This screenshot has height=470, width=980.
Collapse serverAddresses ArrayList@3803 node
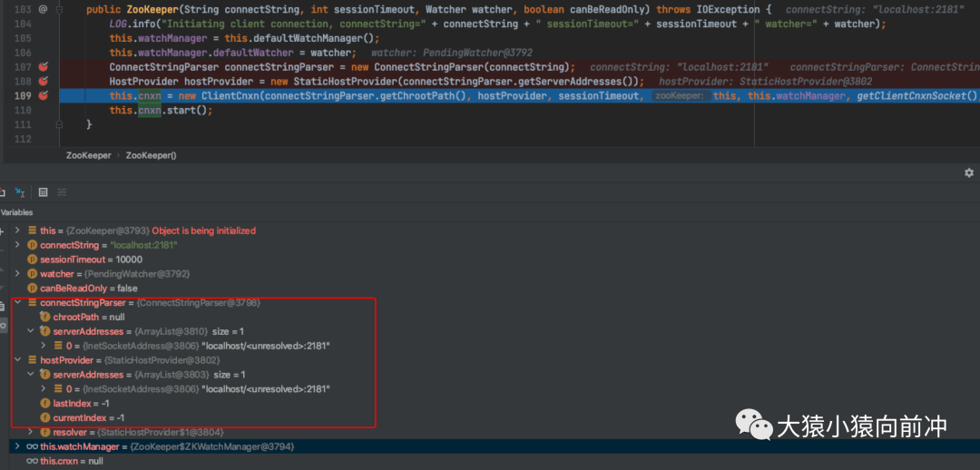click(x=31, y=375)
